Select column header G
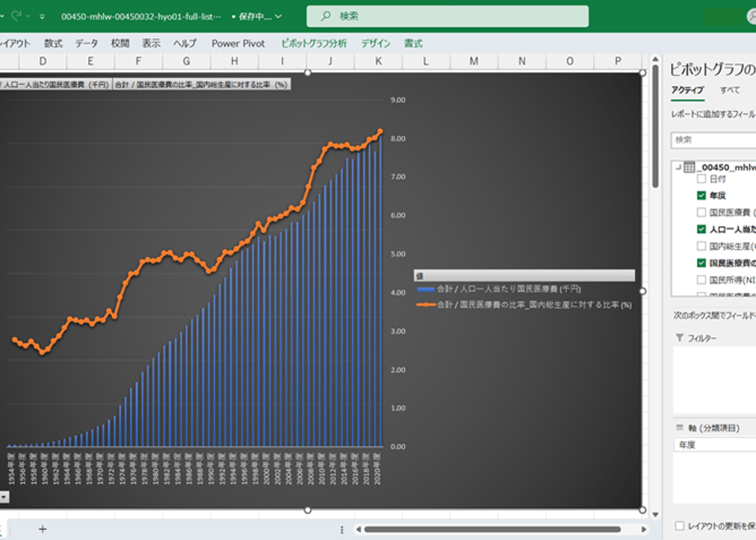The height and width of the screenshot is (540, 756). [187, 61]
